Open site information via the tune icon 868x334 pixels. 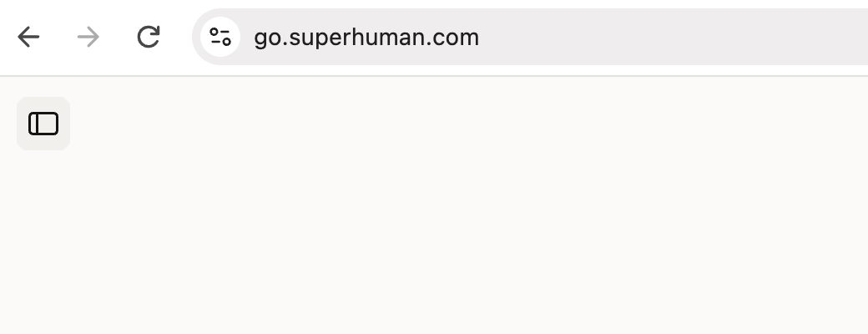(x=220, y=37)
